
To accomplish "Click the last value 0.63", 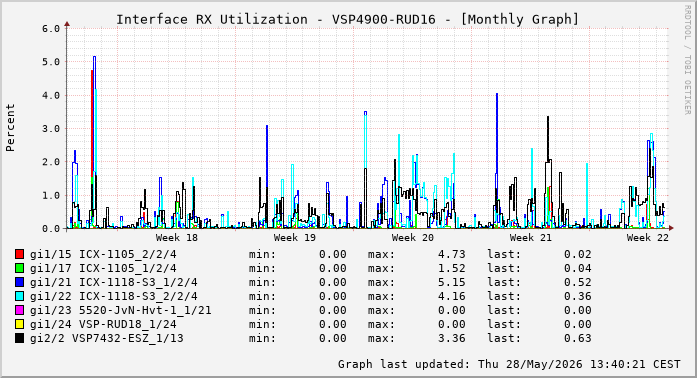I will (x=578, y=338).
